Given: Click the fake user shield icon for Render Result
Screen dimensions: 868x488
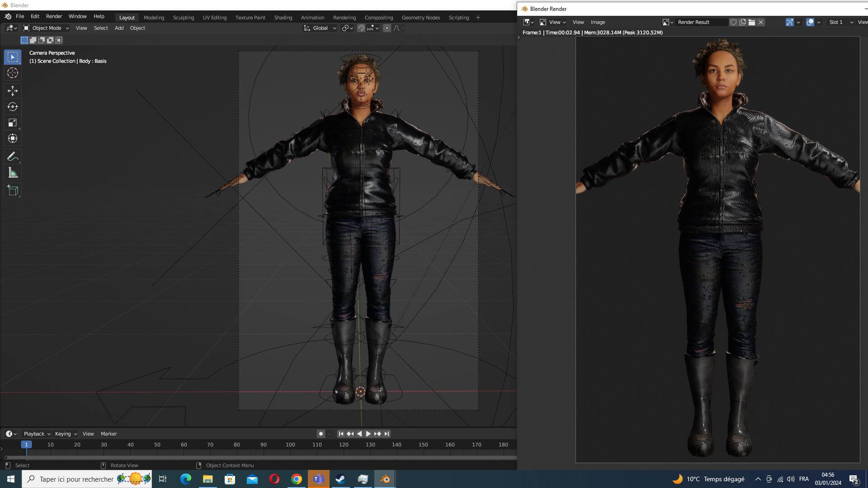Looking at the screenshot, I should pyautogui.click(x=733, y=22).
